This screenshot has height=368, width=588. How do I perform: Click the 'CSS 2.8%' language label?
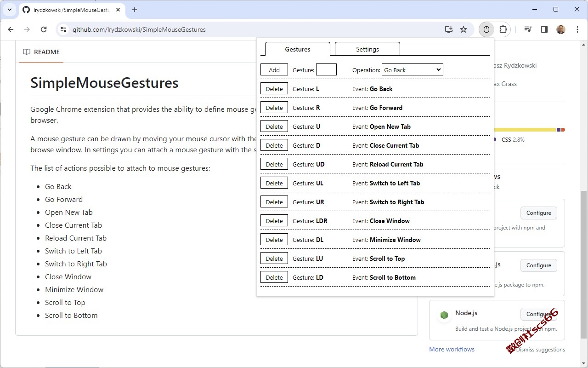pos(513,139)
